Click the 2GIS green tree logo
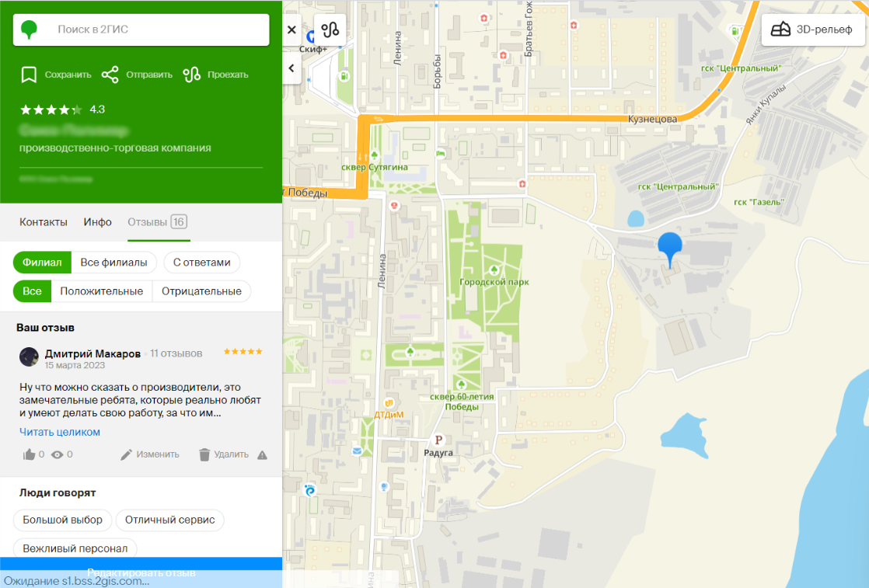Viewport: 869px width, 588px height. pyautogui.click(x=30, y=30)
